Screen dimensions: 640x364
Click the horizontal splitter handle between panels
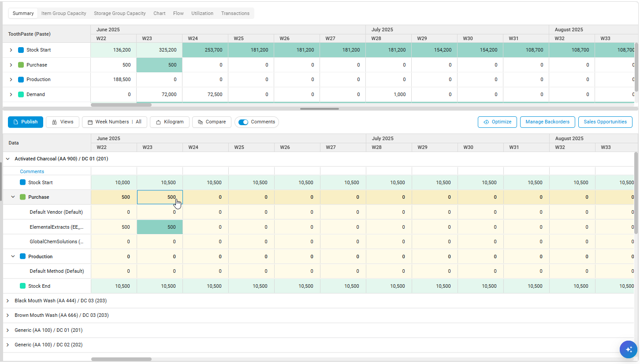point(320,109)
